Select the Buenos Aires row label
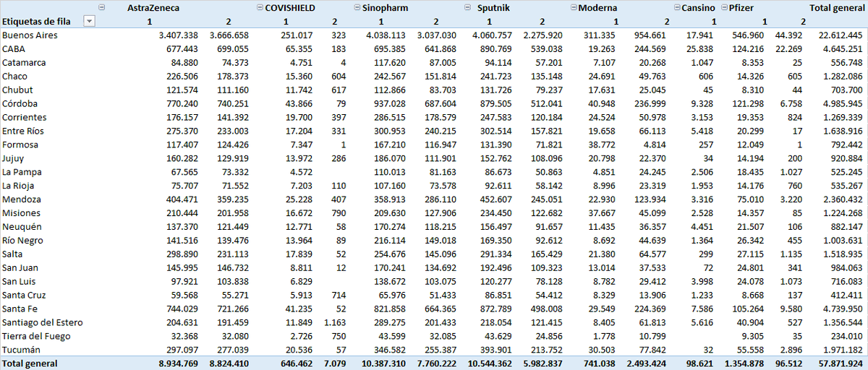This screenshot has width=868, height=370. pyautogui.click(x=30, y=35)
